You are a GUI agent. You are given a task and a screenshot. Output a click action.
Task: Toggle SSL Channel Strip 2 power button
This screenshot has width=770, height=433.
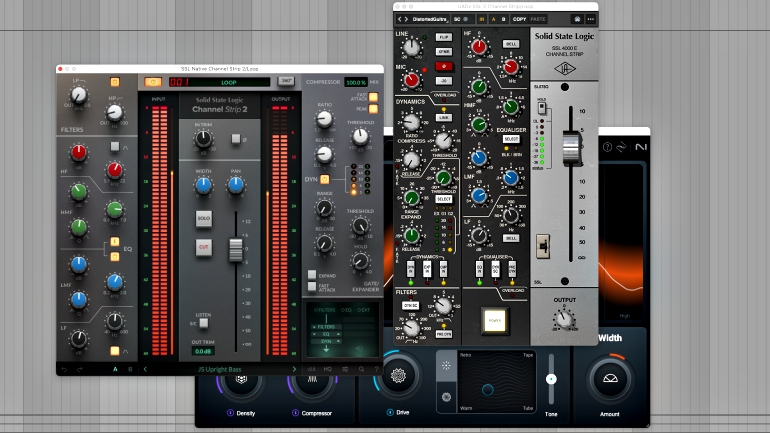tap(153, 82)
